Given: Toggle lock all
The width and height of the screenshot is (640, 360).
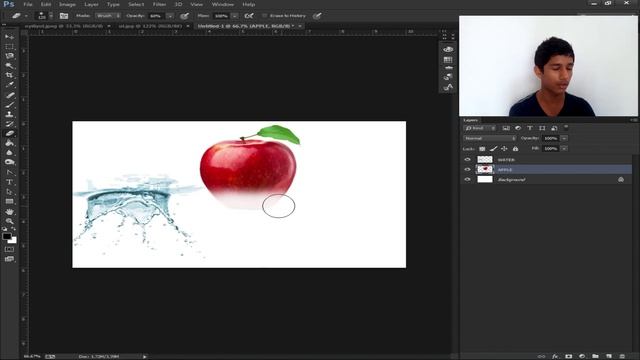Looking at the screenshot, I should (x=515, y=149).
